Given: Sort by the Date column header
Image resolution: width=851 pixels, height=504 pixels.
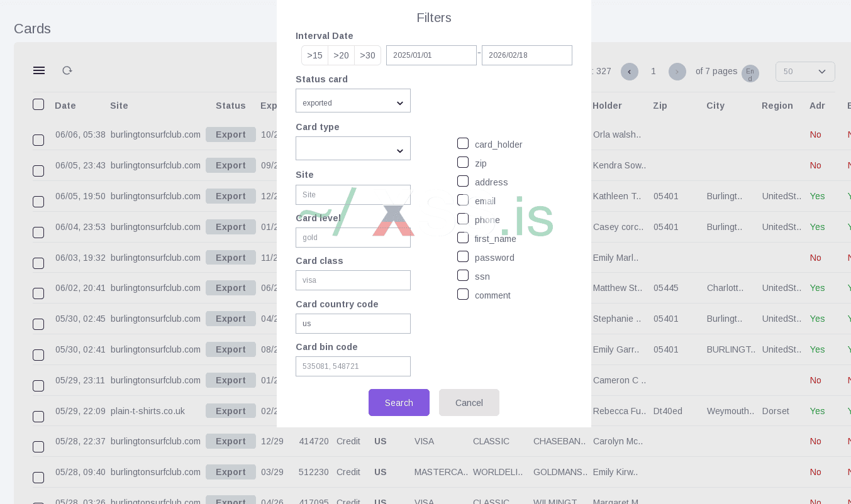Looking at the screenshot, I should click(x=65, y=106).
